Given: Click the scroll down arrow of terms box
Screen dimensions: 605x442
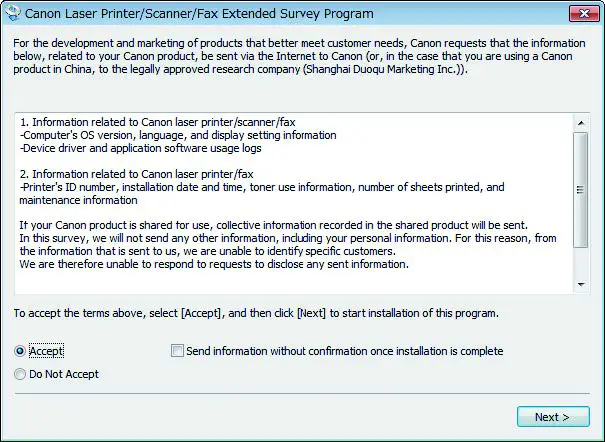Looking at the screenshot, I should coord(580,284).
